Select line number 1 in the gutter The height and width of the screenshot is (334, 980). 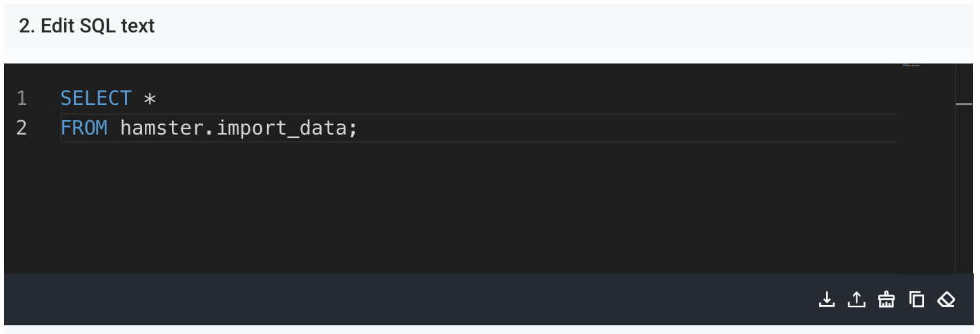(21, 99)
